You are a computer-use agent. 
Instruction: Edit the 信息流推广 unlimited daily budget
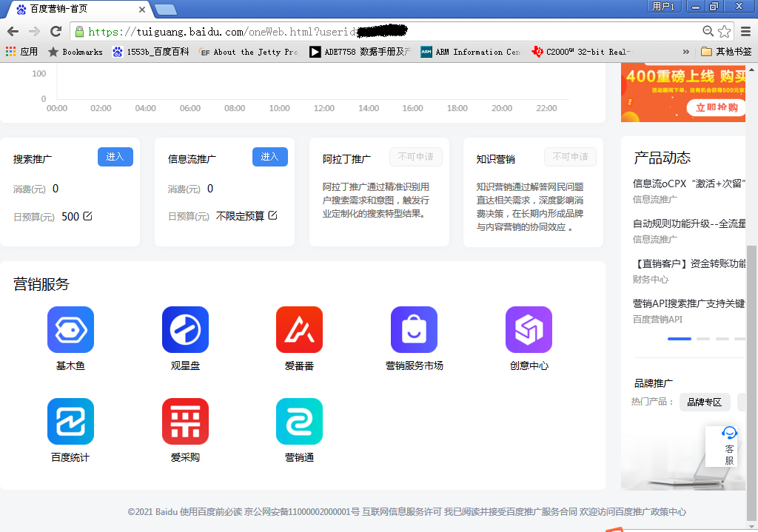(272, 215)
